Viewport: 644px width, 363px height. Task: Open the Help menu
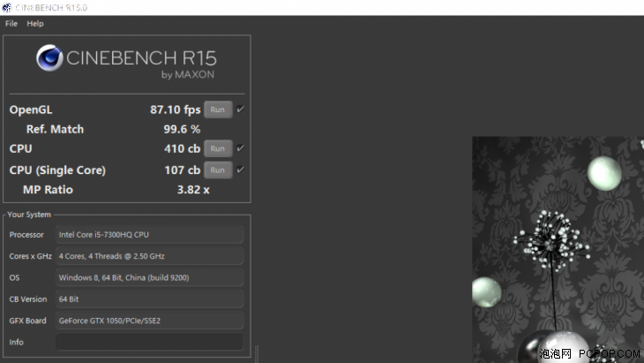[35, 24]
